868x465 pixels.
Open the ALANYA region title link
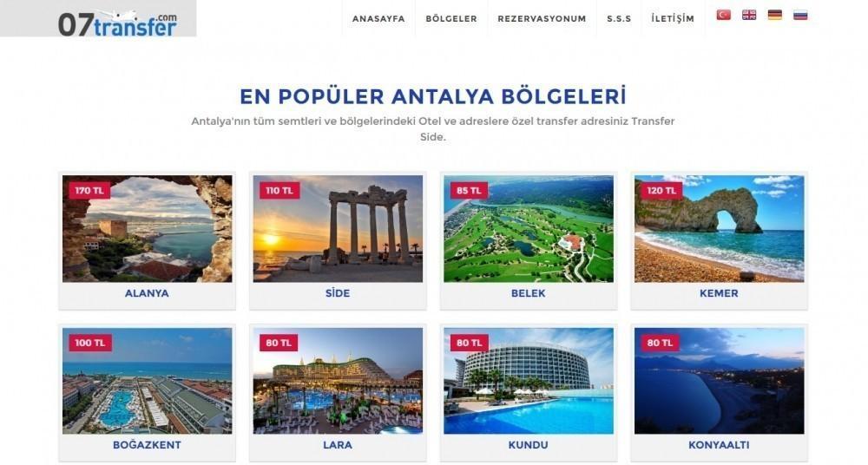(147, 293)
